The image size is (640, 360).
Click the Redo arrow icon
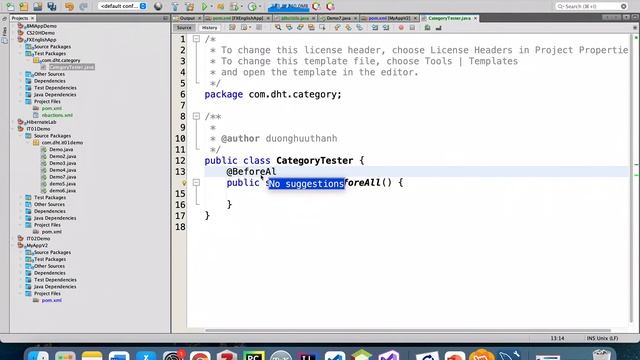83,6
